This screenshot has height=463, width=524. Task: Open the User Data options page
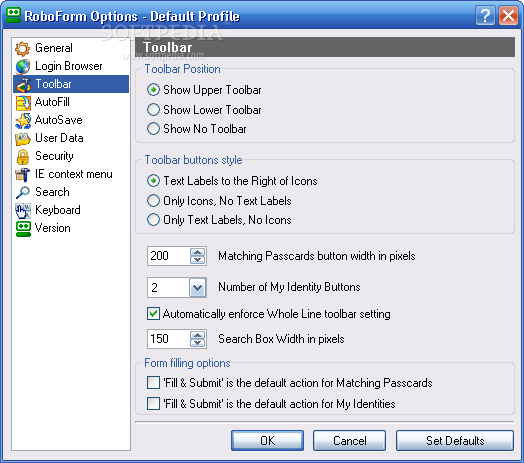click(71, 138)
